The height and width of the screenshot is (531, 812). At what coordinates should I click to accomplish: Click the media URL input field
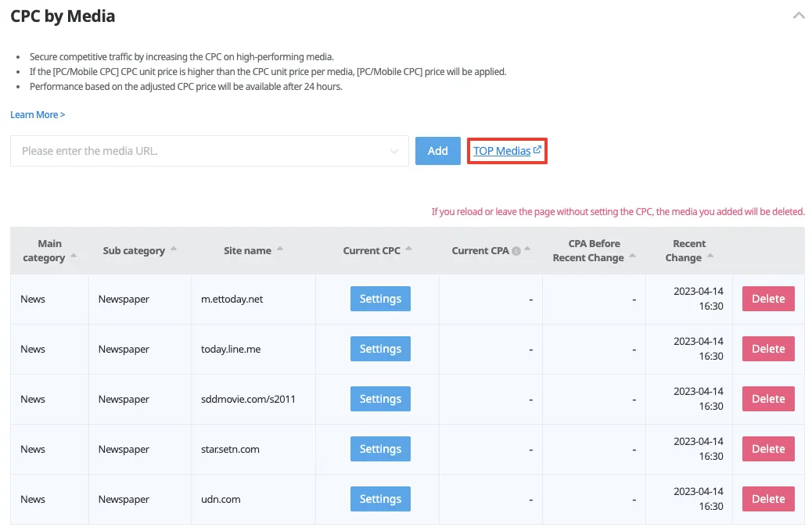pos(199,151)
